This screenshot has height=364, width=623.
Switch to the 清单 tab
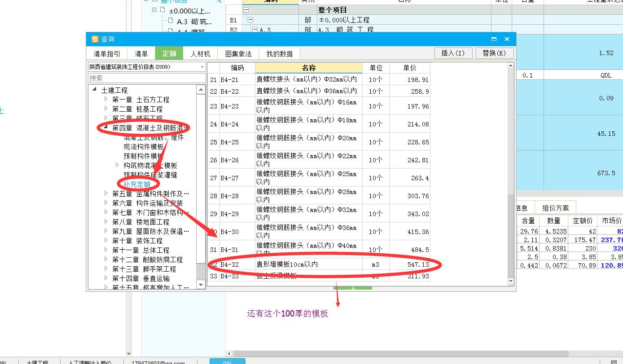[141, 53]
